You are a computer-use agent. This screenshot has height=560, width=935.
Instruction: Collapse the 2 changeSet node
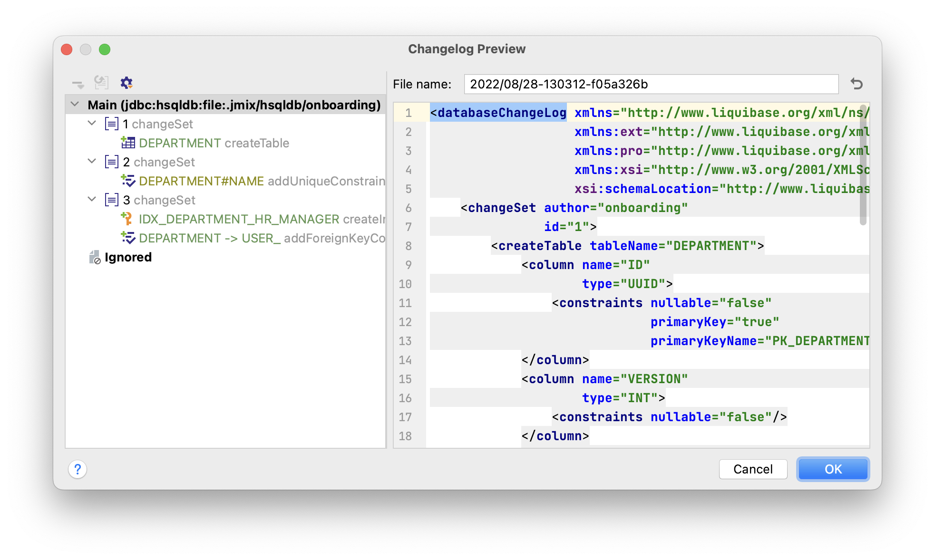point(92,161)
